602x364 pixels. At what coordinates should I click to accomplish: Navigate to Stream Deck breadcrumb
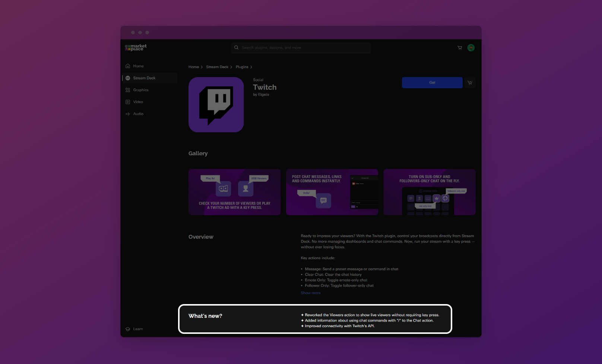pos(217,67)
